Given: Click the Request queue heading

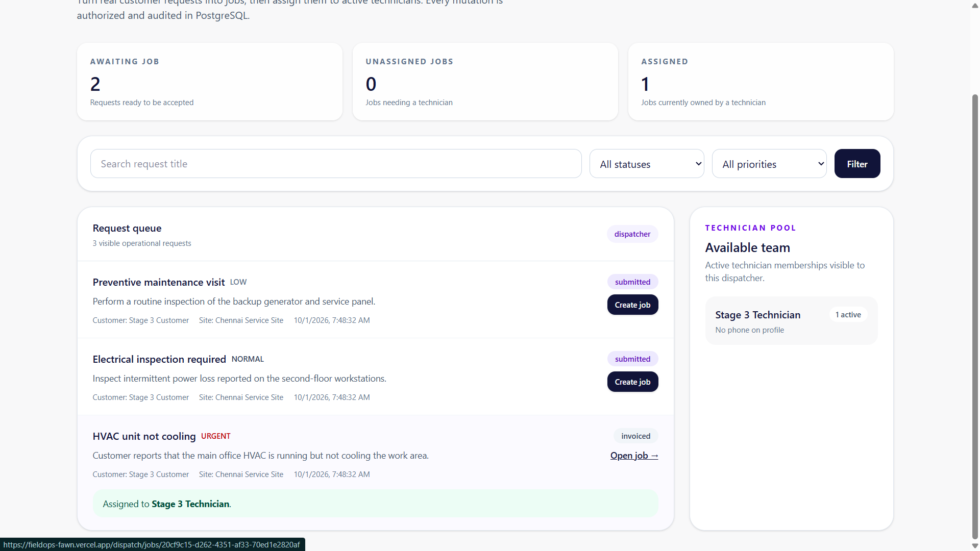Looking at the screenshot, I should click(127, 228).
